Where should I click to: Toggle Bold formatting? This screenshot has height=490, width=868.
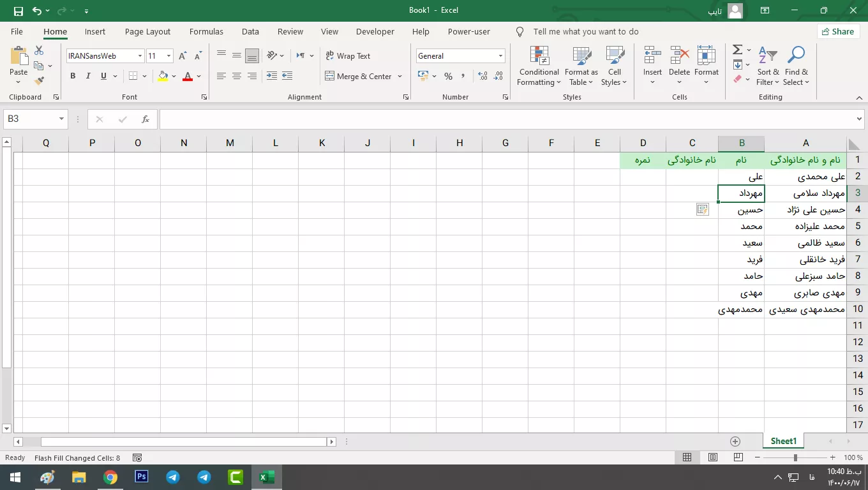point(73,76)
